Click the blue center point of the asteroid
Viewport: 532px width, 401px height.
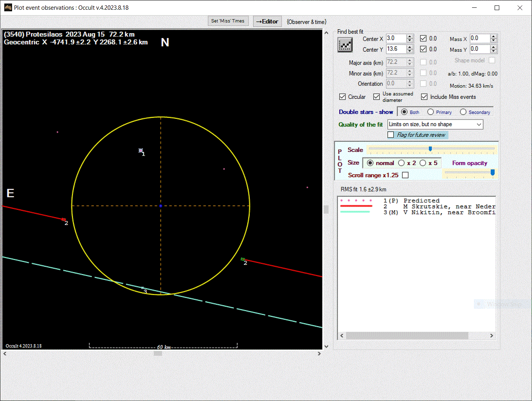coord(160,206)
